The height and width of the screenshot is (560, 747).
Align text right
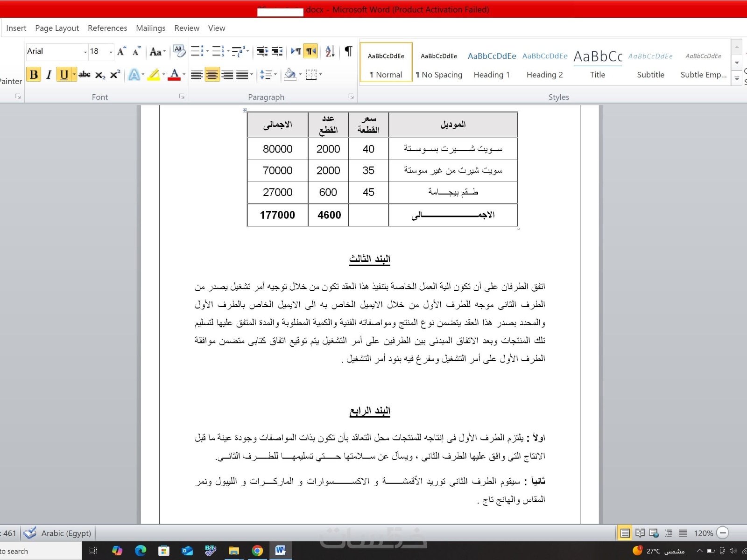point(227,75)
